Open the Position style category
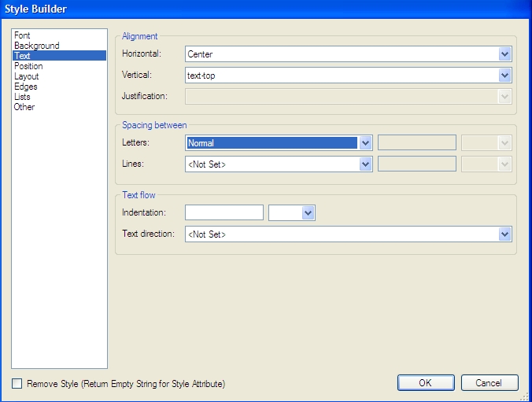Screen dimensions: 532x402 click(28, 66)
